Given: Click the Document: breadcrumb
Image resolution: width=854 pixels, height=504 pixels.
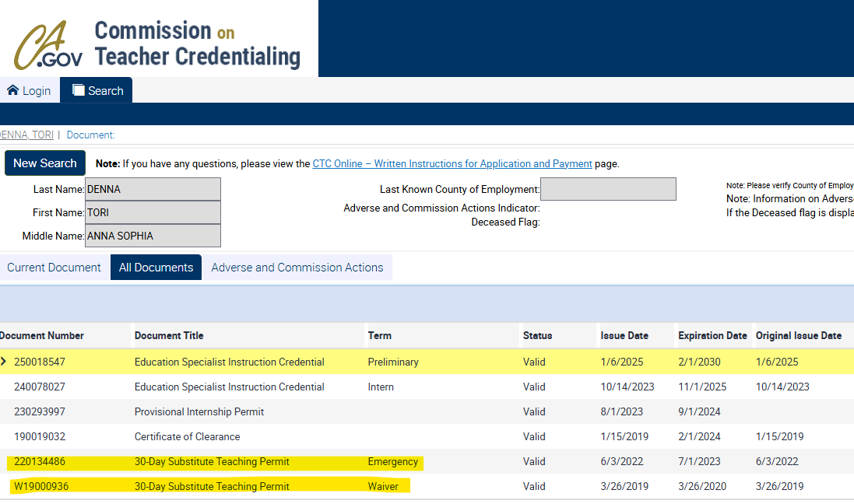Looking at the screenshot, I should (91, 135).
